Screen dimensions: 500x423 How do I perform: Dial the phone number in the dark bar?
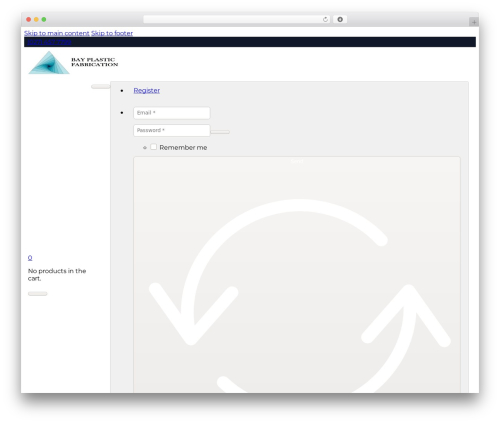tap(49, 42)
